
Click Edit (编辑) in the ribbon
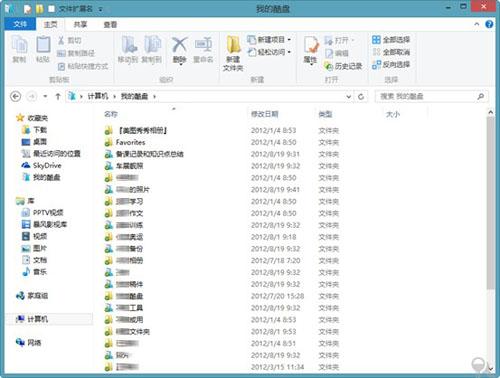point(337,53)
